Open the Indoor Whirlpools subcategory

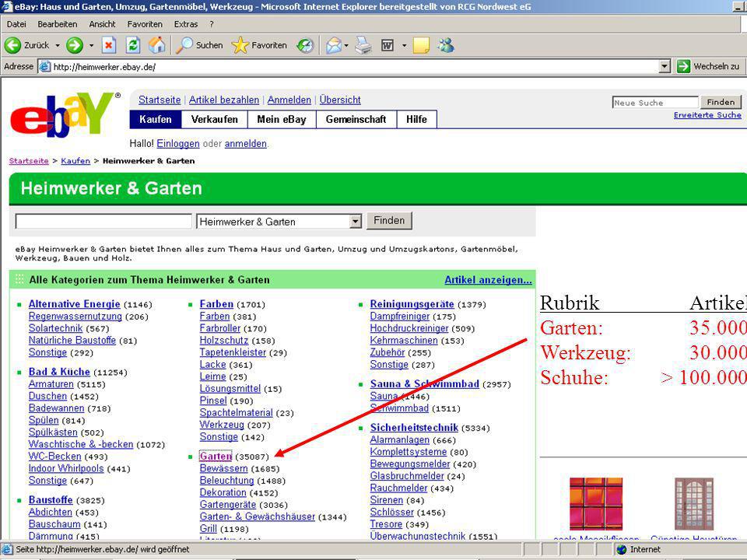tap(65, 468)
